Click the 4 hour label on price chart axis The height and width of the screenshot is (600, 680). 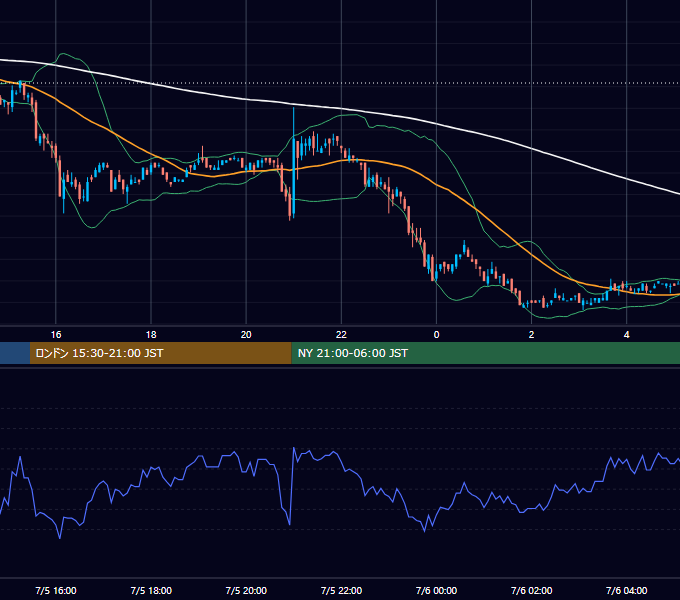coord(626,335)
